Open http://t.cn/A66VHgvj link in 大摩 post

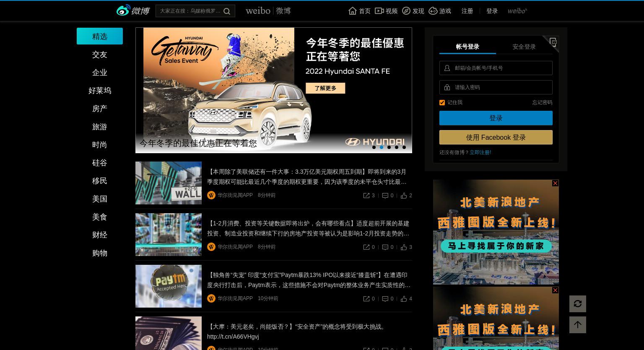(x=233, y=337)
